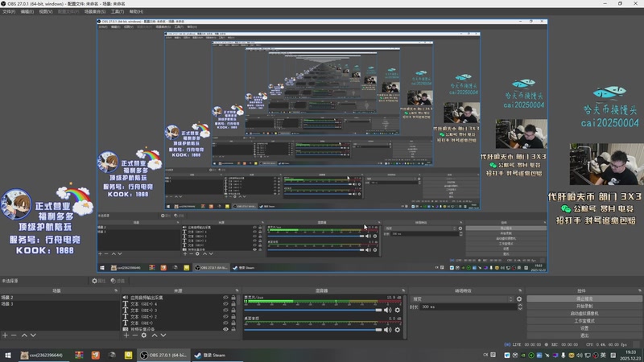Add a new scene with plus icon
644x362 pixels.
(x=5, y=335)
